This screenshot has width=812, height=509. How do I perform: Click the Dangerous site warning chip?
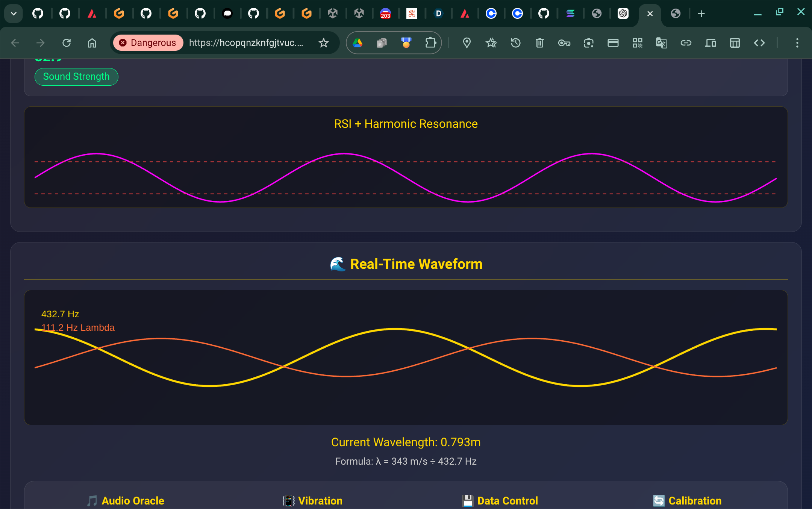point(148,43)
